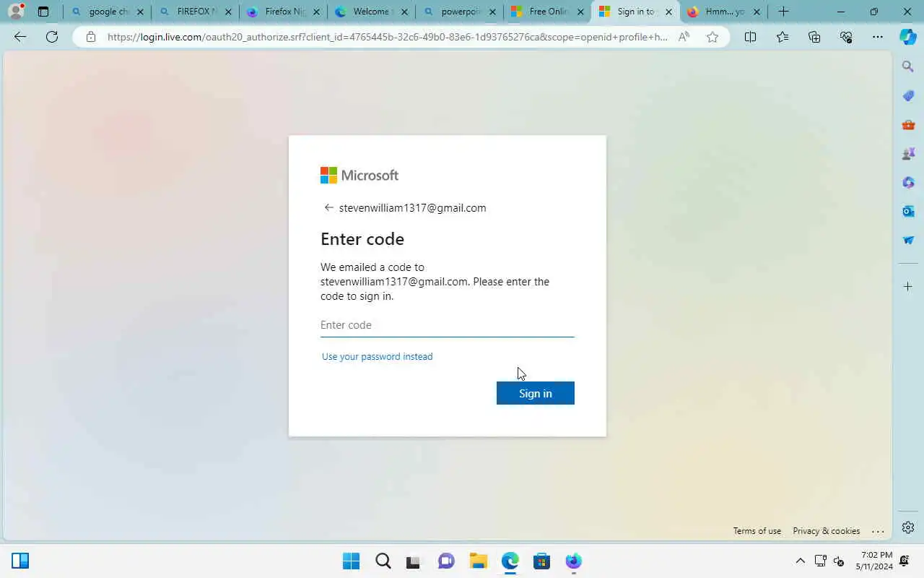Open sidebar settings gear icon
The image size is (924, 578).
[908, 527]
